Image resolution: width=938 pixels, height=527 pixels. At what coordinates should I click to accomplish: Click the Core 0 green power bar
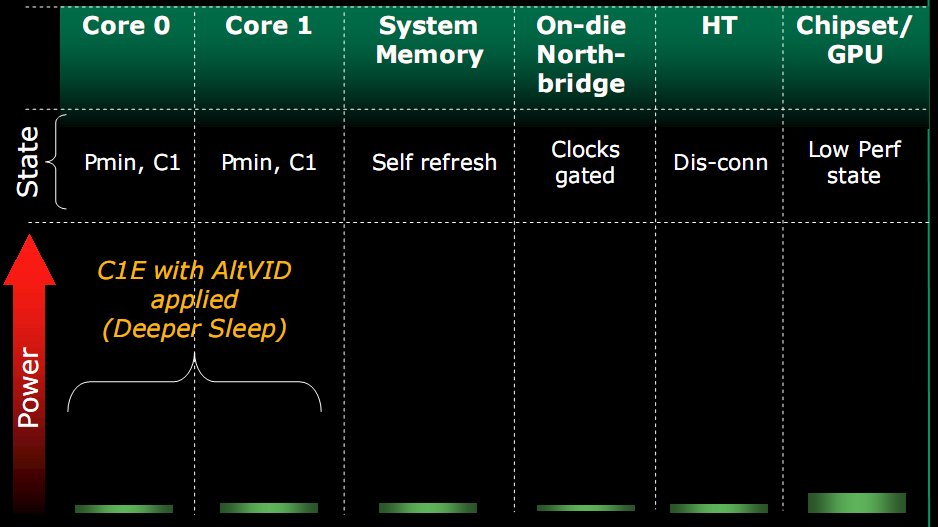tap(124, 509)
